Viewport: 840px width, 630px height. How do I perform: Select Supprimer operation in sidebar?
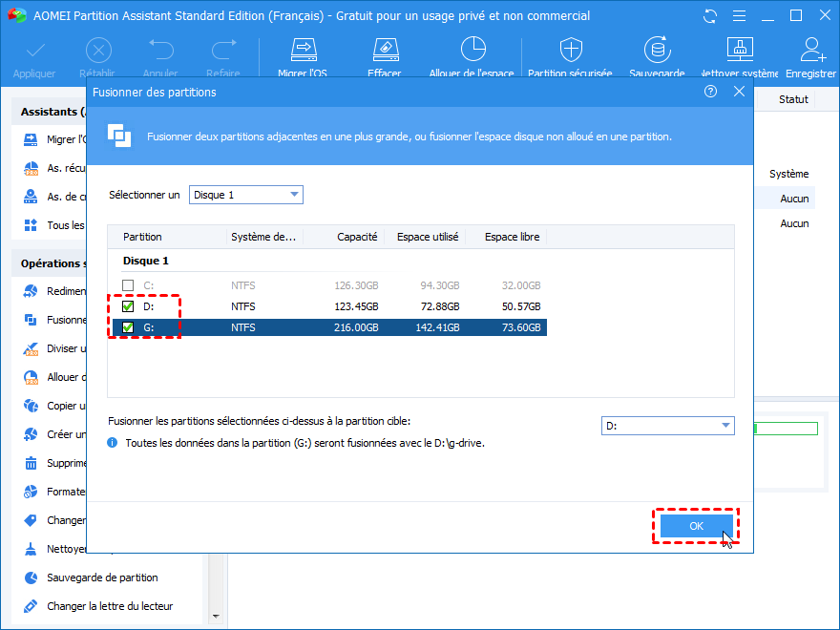coord(54,463)
